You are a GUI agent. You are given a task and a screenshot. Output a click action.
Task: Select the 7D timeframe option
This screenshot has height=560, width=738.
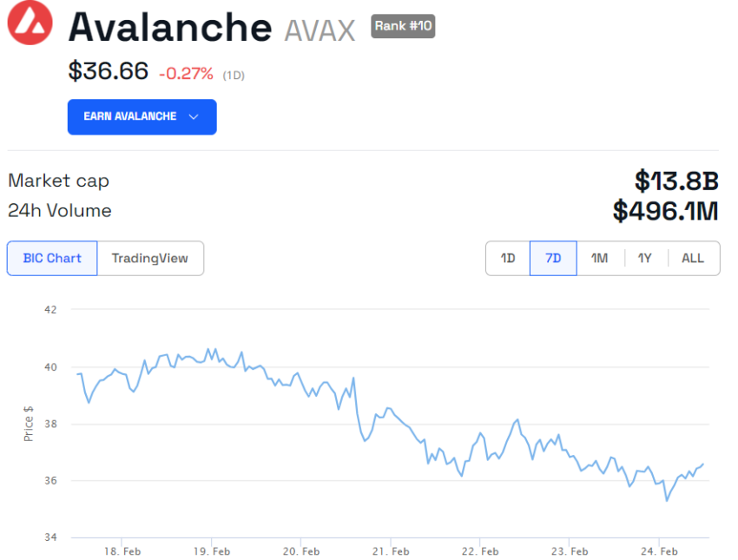[553, 258]
